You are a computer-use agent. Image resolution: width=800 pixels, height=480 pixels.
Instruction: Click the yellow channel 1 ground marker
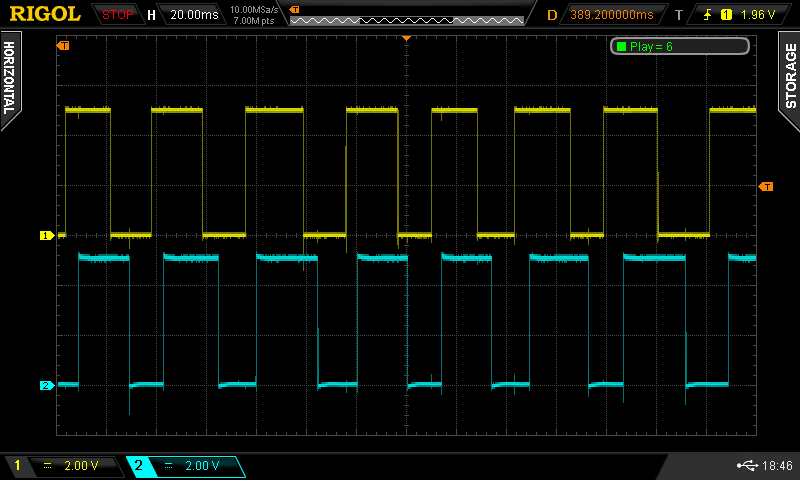[x=47, y=235]
